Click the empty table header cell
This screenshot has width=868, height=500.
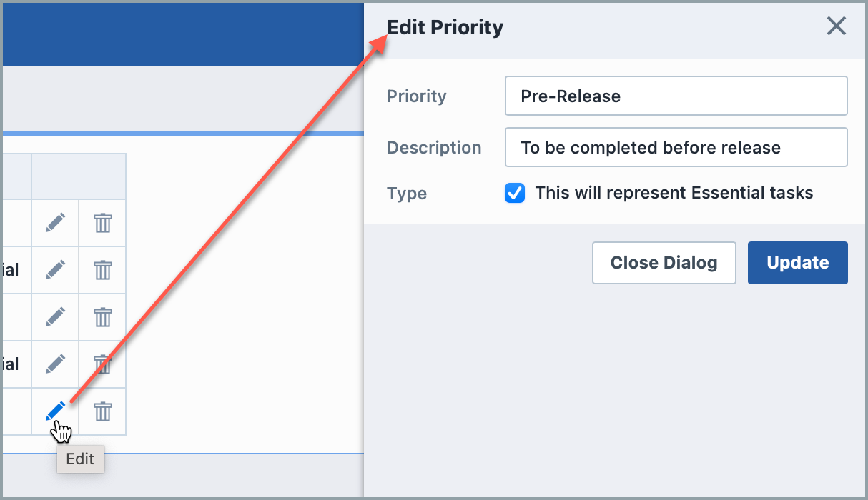tap(79, 176)
